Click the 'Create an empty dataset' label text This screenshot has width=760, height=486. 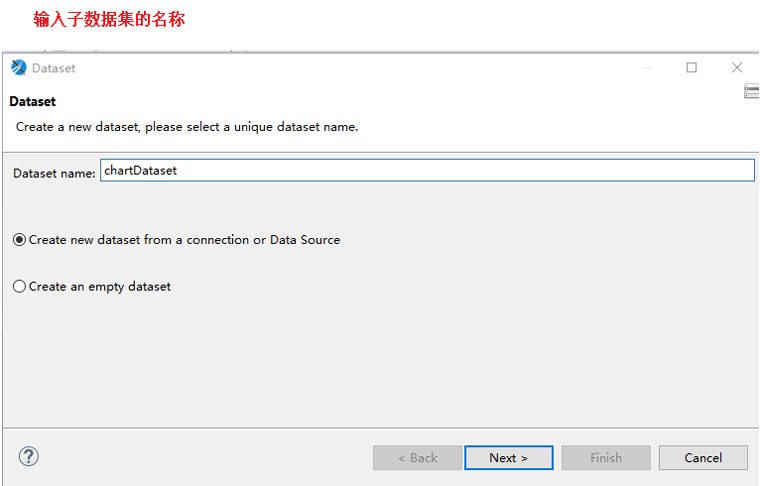click(100, 287)
